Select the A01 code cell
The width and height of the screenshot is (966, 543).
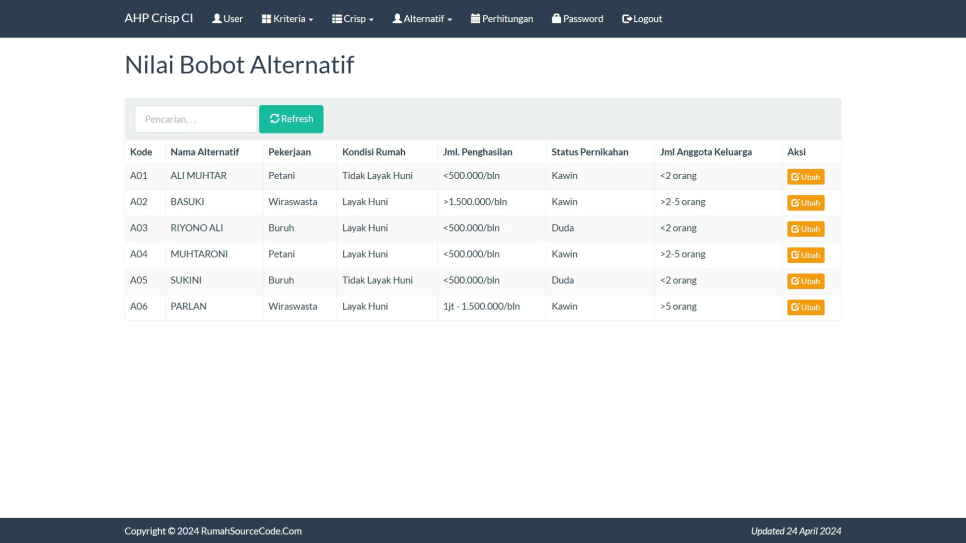[139, 176]
